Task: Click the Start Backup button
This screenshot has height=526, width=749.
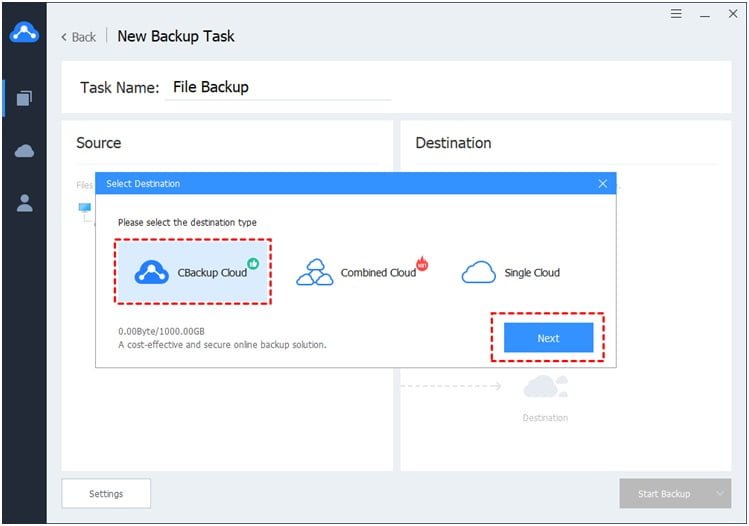Action: coord(664,494)
